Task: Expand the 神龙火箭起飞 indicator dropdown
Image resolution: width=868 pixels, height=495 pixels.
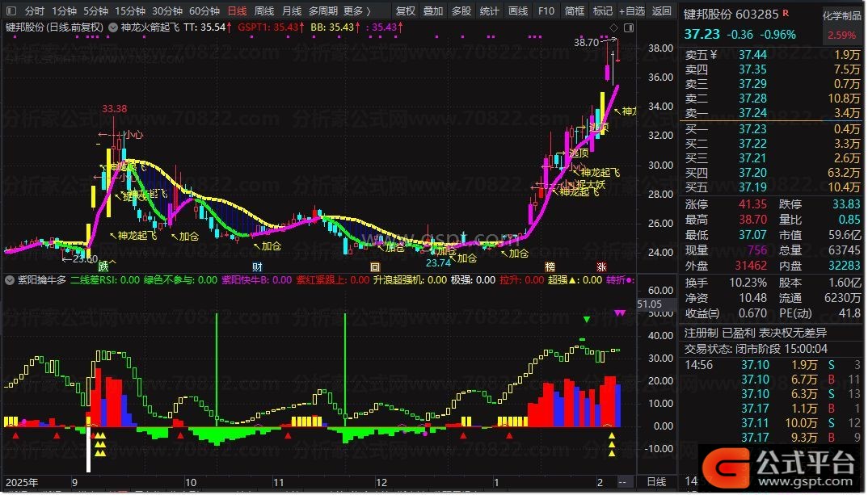Action: (114, 27)
